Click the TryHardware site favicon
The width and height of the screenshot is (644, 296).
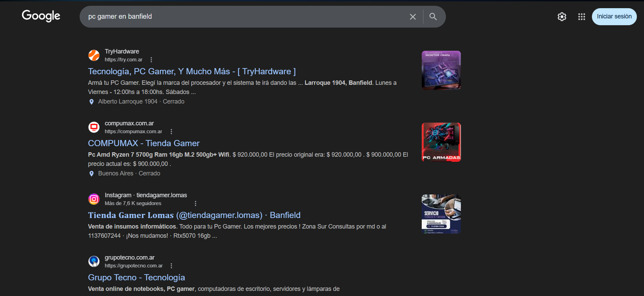point(94,55)
